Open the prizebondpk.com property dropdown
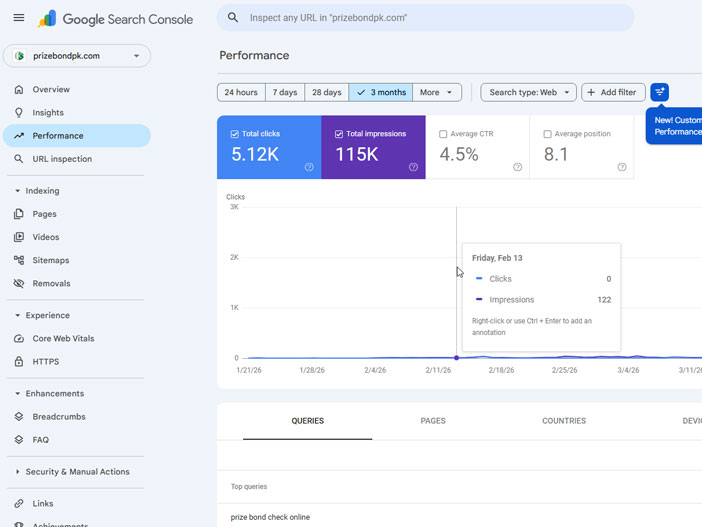702x527 pixels. pyautogui.click(x=77, y=56)
